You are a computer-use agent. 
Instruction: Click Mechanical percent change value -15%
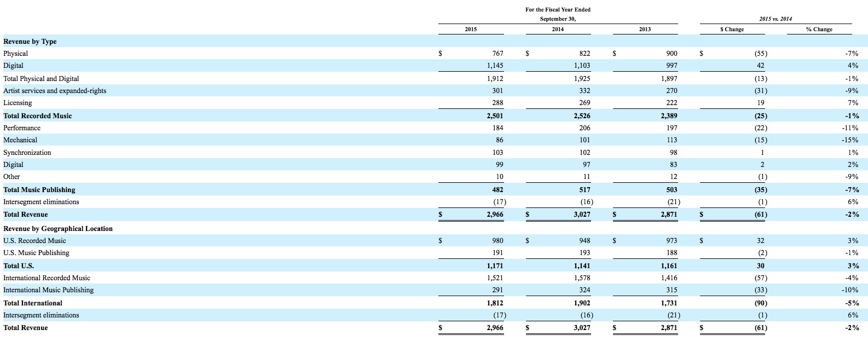850,140
